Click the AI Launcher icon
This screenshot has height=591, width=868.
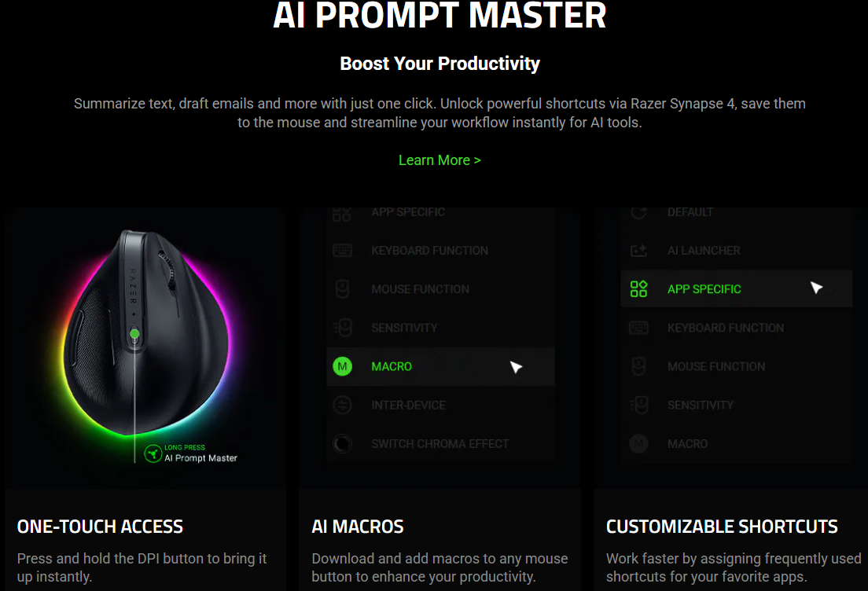(x=638, y=251)
